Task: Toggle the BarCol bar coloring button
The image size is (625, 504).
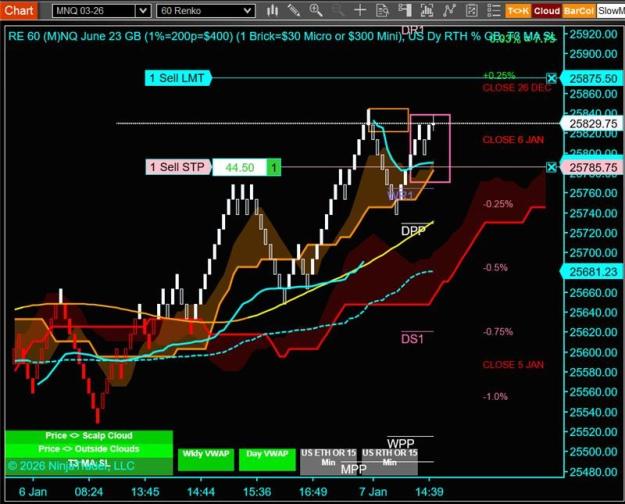Action: click(578, 11)
